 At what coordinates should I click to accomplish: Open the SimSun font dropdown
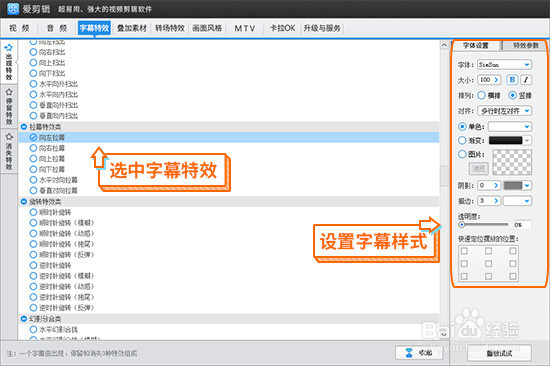(504, 65)
